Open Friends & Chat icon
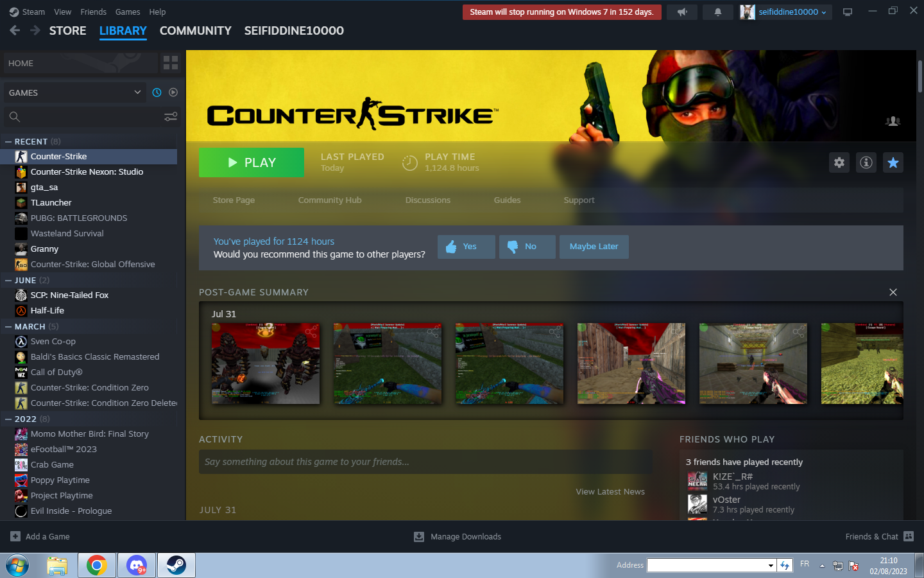The image size is (924, 578). [908, 536]
